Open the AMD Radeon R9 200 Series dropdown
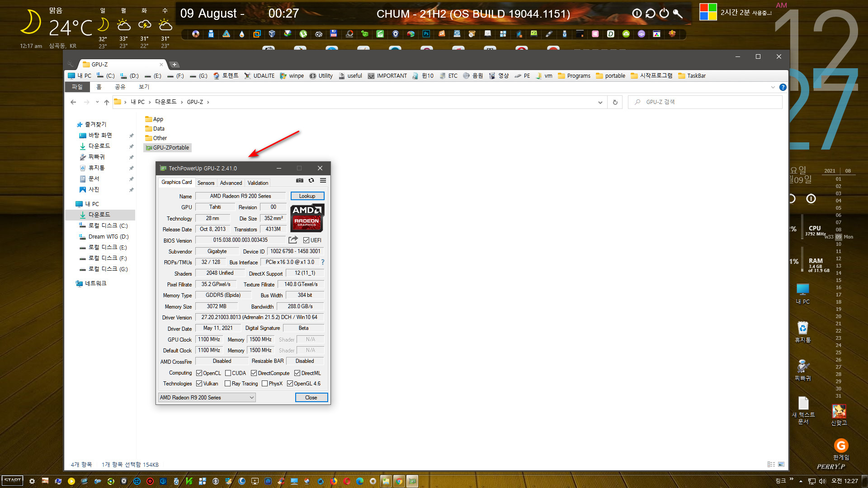Viewport: 868px width, 488px height. pyautogui.click(x=207, y=398)
